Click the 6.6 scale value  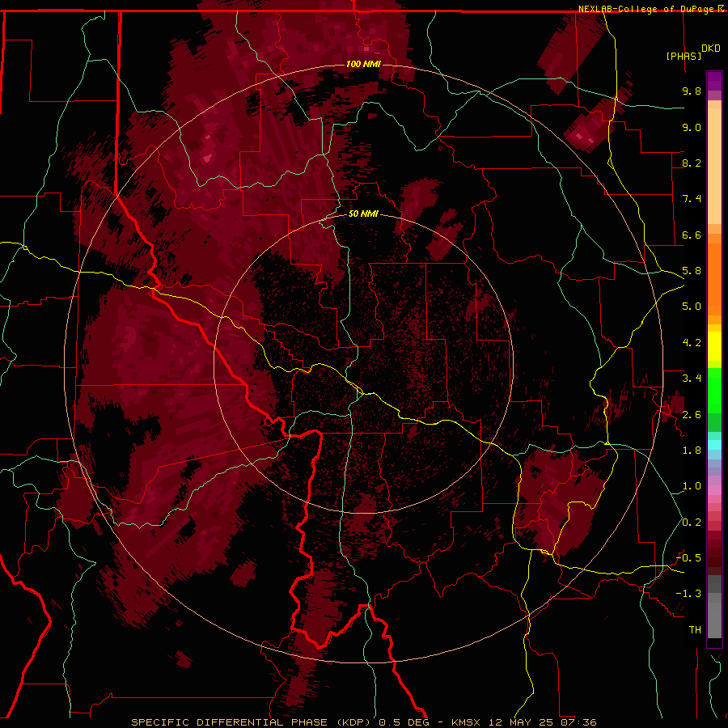[692, 235]
